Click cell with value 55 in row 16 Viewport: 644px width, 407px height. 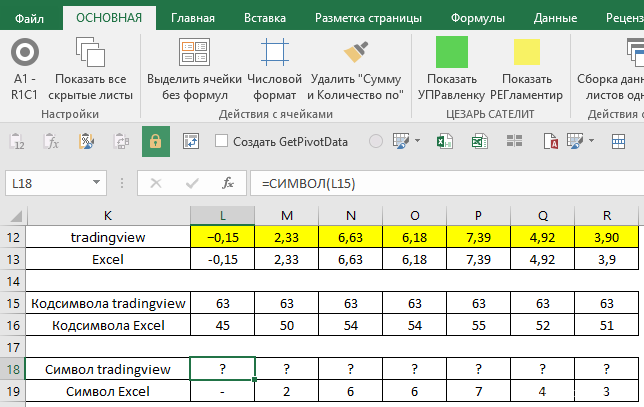478,325
